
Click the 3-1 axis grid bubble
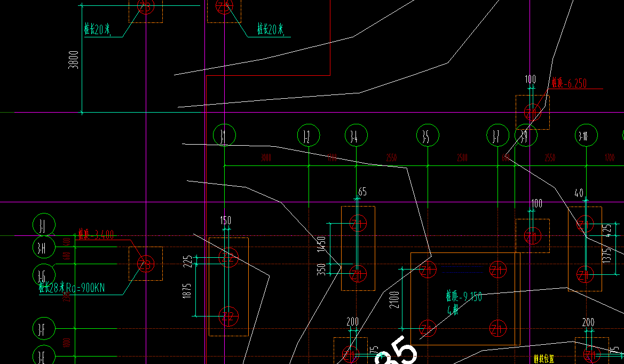(x=224, y=136)
